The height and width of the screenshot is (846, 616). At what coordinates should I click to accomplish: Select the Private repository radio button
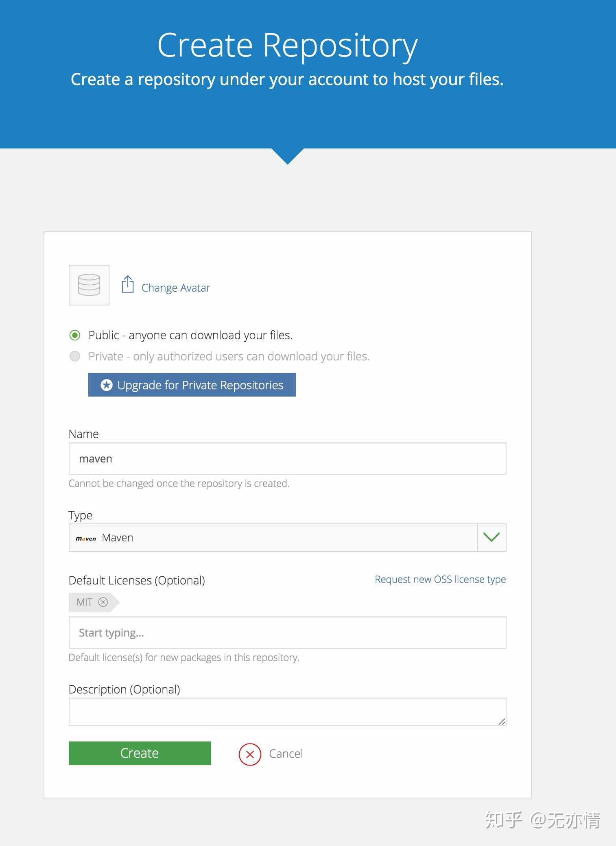[75, 356]
